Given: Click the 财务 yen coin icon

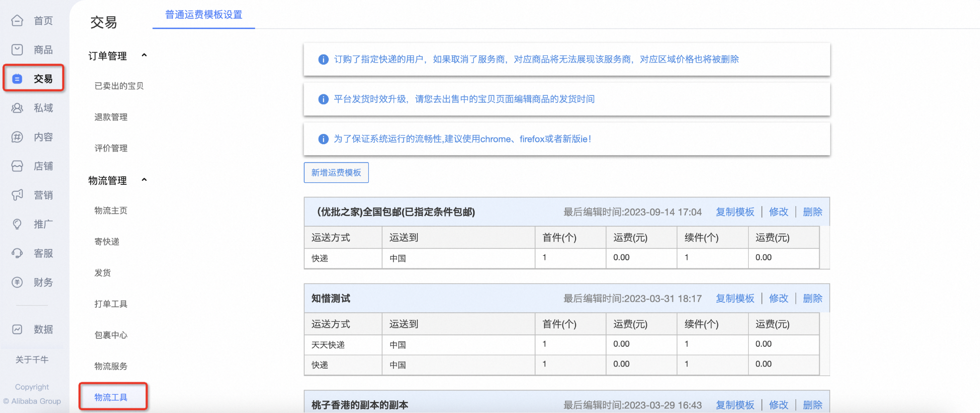Looking at the screenshot, I should point(17,282).
